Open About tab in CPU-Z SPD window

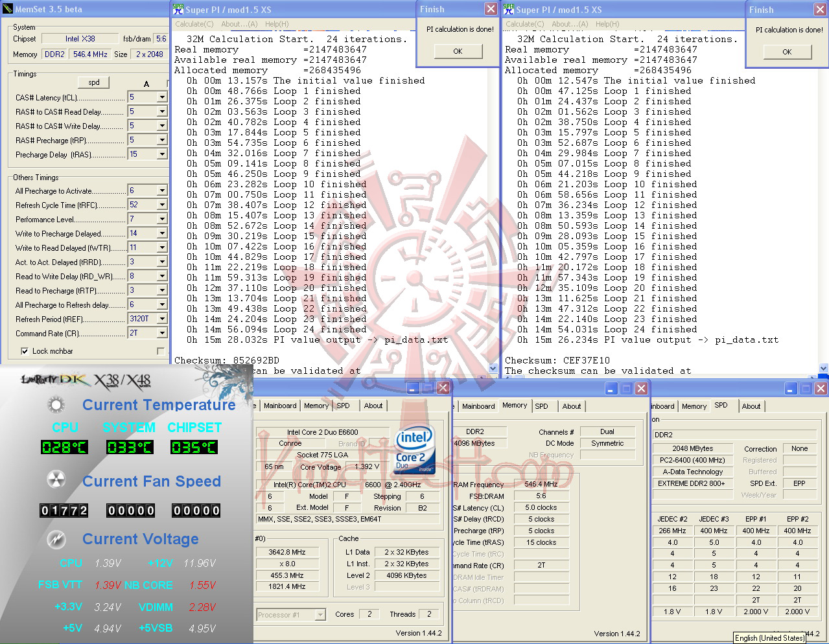point(752,406)
